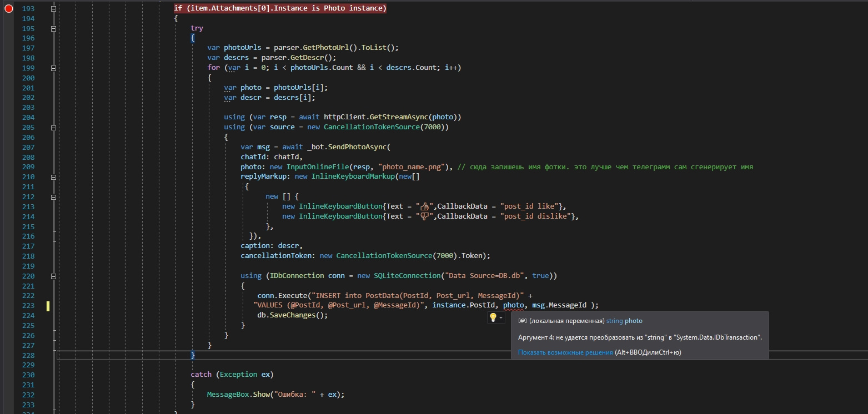Click the 'INSERT into PostData' SQL string
Viewport: 868px width, 414px height.
tap(418, 295)
